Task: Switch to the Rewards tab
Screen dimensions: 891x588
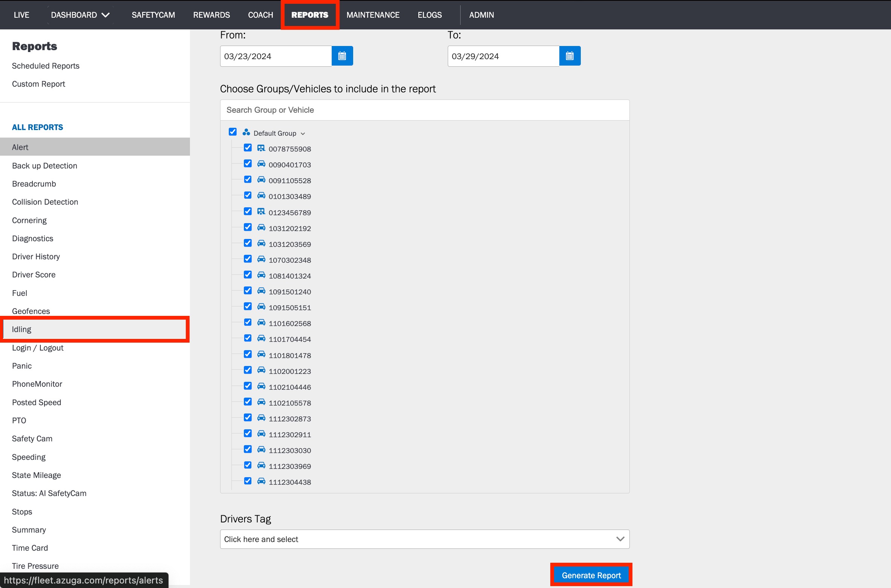Action: (211, 15)
